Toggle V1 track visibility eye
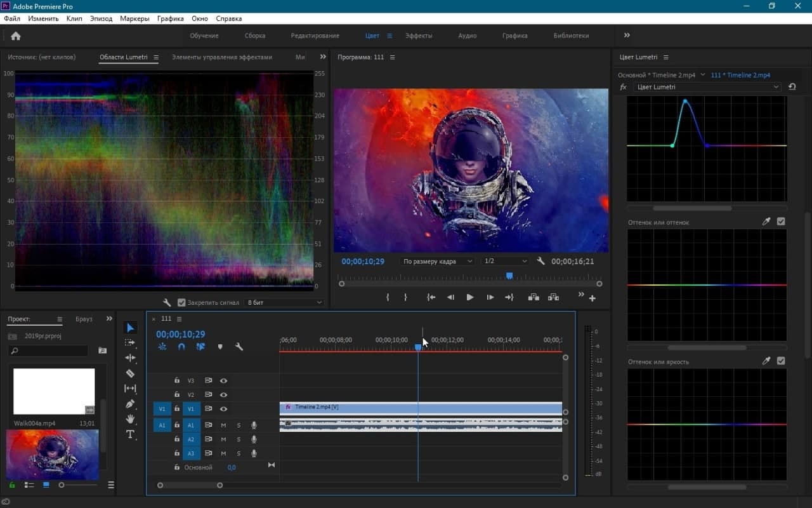812x508 pixels. point(223,409)
